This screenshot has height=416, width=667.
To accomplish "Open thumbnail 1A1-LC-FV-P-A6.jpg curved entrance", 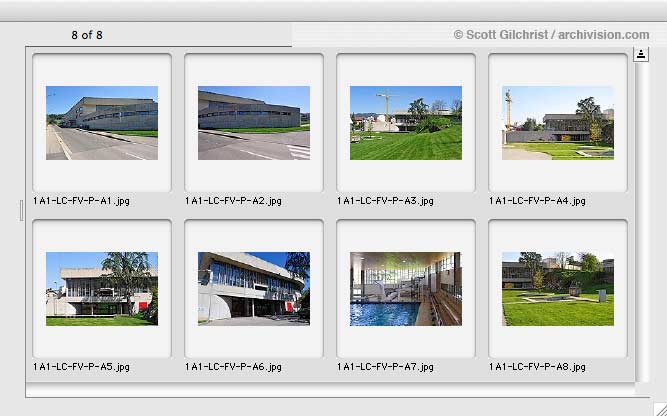I will pyautogui.click(x=254, y=289).
